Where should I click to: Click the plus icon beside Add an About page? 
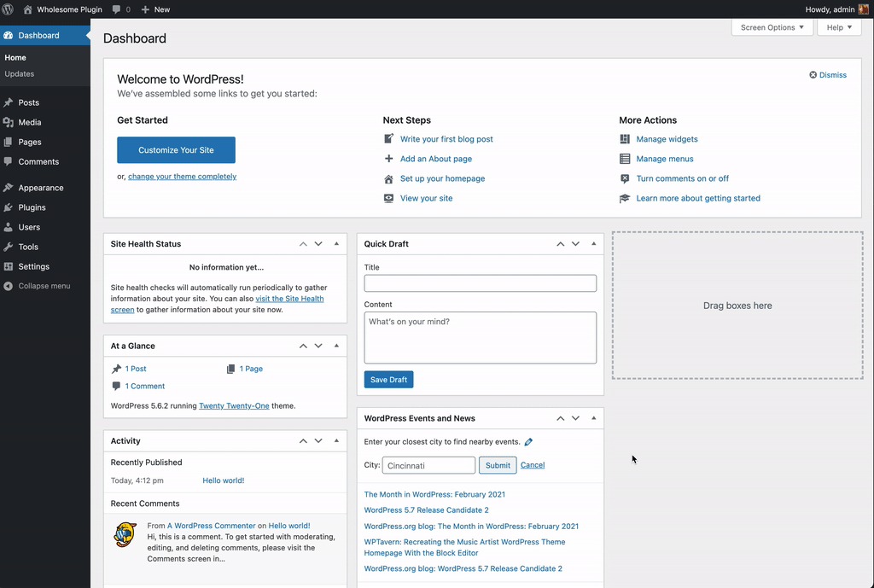[389, 158]
